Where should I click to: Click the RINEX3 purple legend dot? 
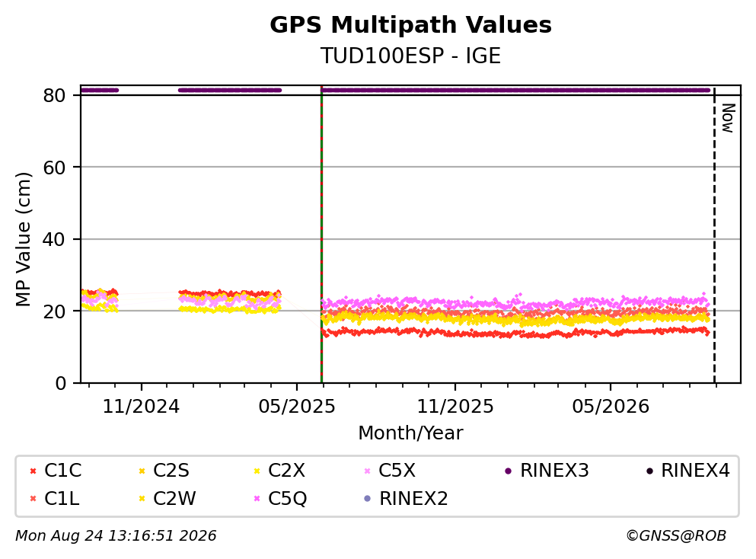508,471
